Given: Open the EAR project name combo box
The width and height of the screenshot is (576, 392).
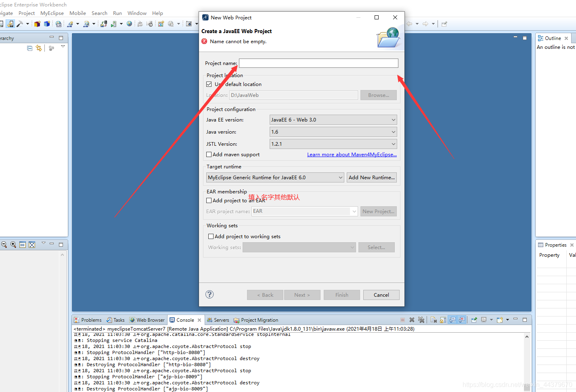Looking at the screenshot, I should 305,211.
